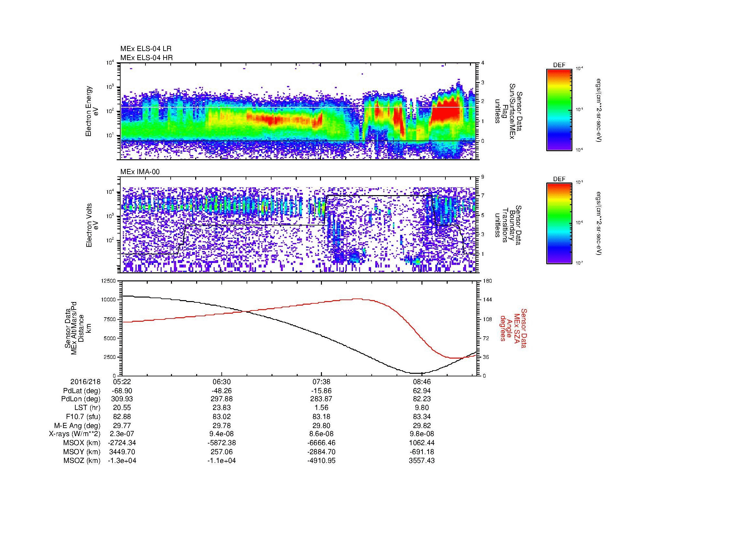Click the PdLat value '-68.90'
Screen dimensions: 756x534
pos(122,391)
